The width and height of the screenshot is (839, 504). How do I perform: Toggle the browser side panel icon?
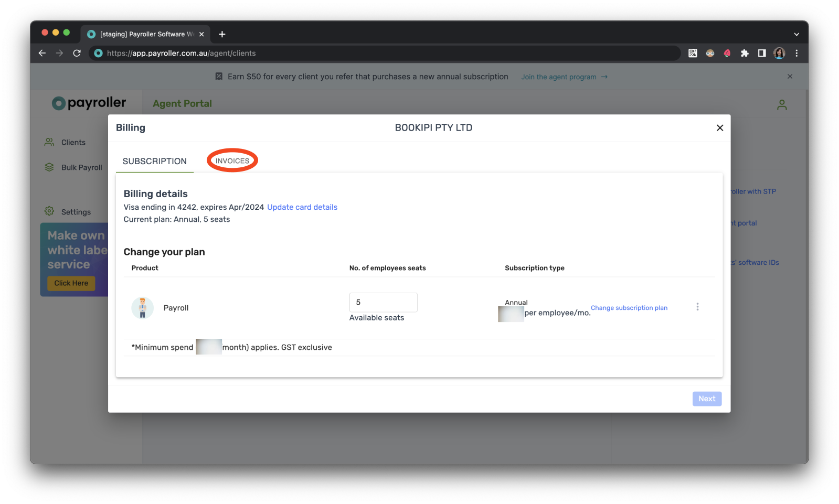[762, 53]
